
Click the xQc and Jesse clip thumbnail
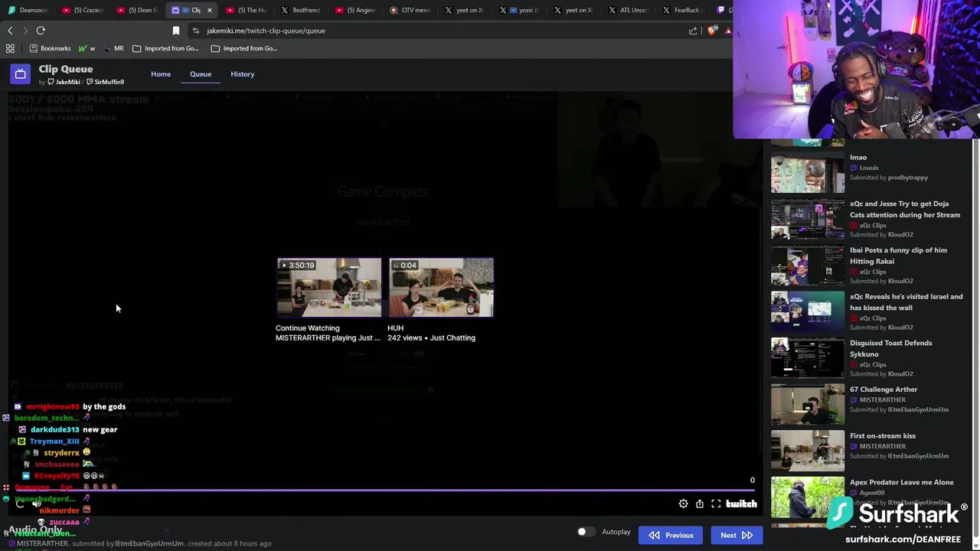[807, 220]
